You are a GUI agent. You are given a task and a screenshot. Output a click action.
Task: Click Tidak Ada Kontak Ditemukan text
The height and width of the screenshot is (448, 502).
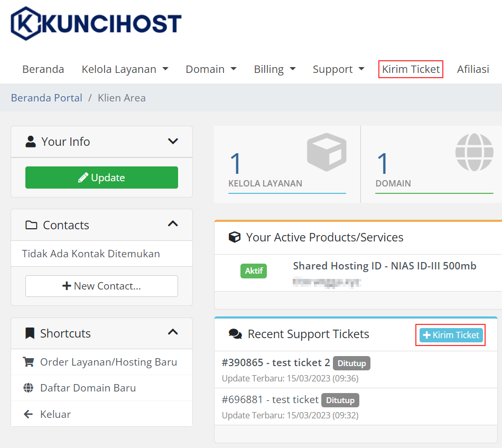(x=91, y=254)
